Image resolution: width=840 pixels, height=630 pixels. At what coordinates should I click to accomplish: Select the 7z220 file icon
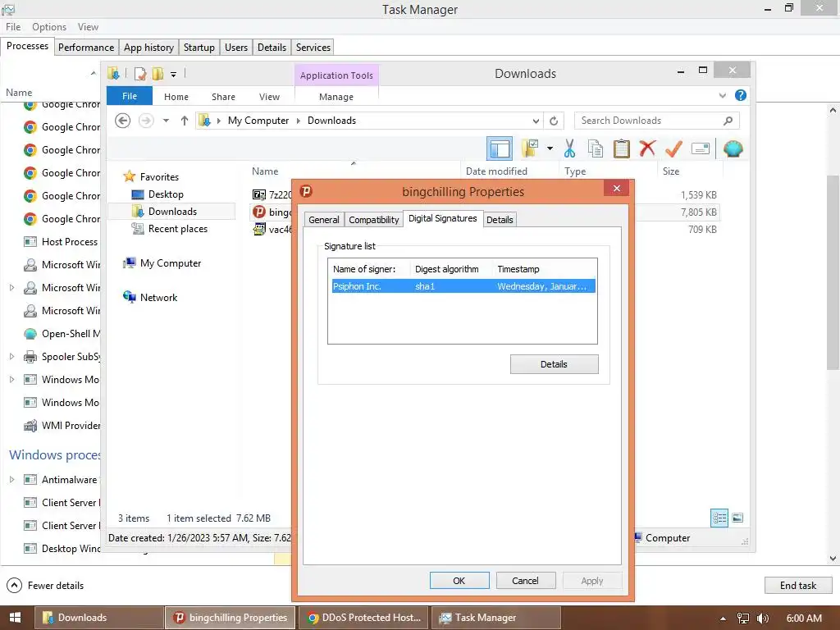tap(258, 194)
